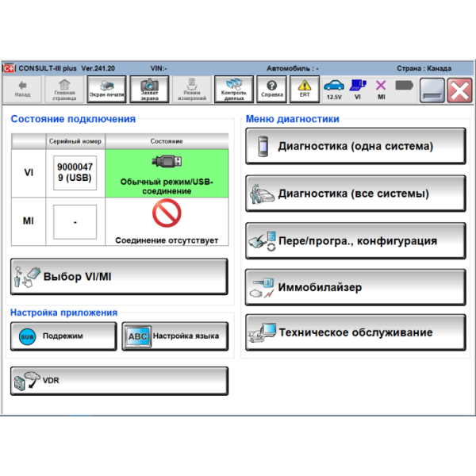
Task: Click the MI status icon with X
Action: point(381,88)
